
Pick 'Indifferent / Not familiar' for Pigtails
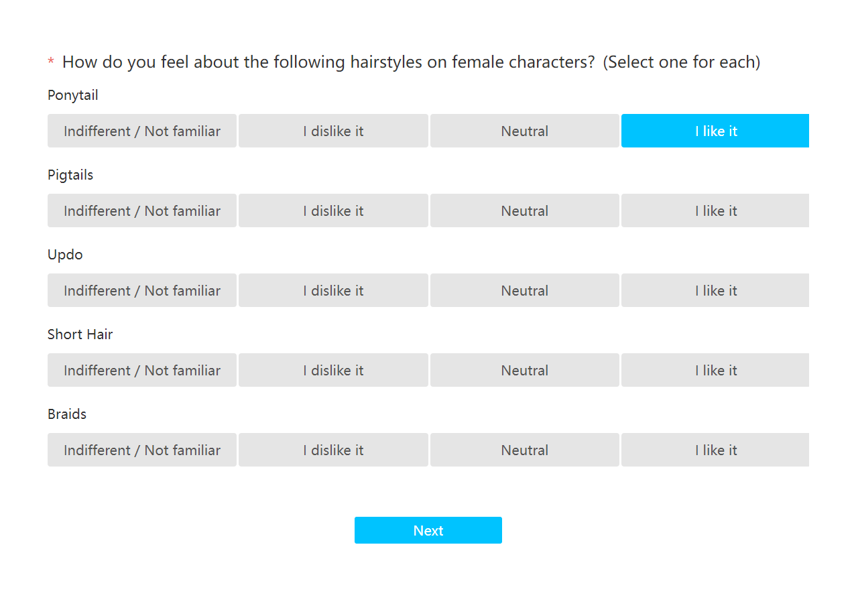pos(142,210)
